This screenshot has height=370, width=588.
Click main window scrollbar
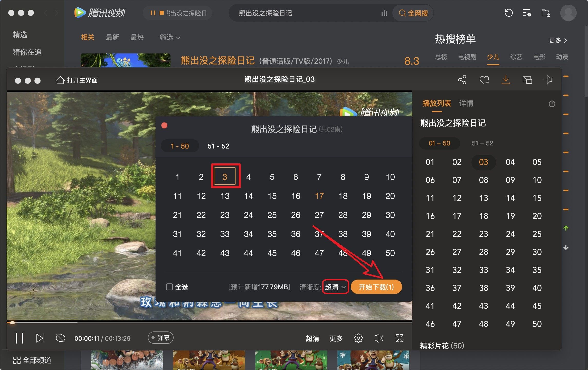tap(586, 62)
